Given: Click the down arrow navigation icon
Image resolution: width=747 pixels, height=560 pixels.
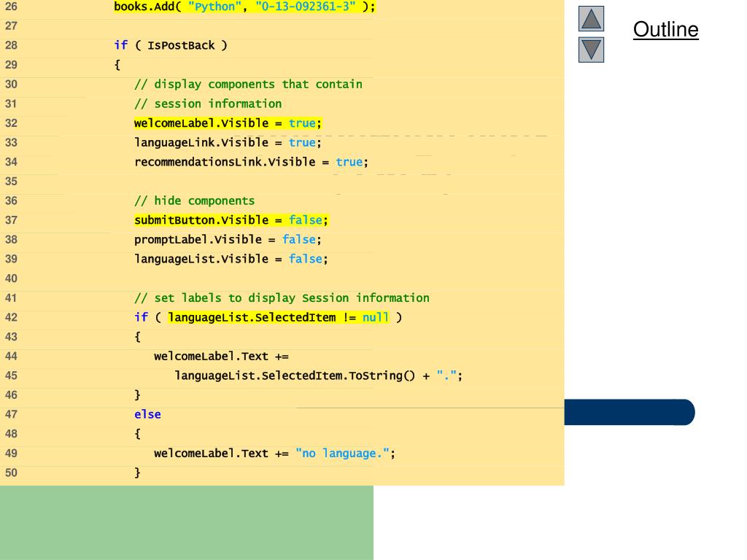Looking at the screenshot, I should pyautogui.click(x=591, y=50).
